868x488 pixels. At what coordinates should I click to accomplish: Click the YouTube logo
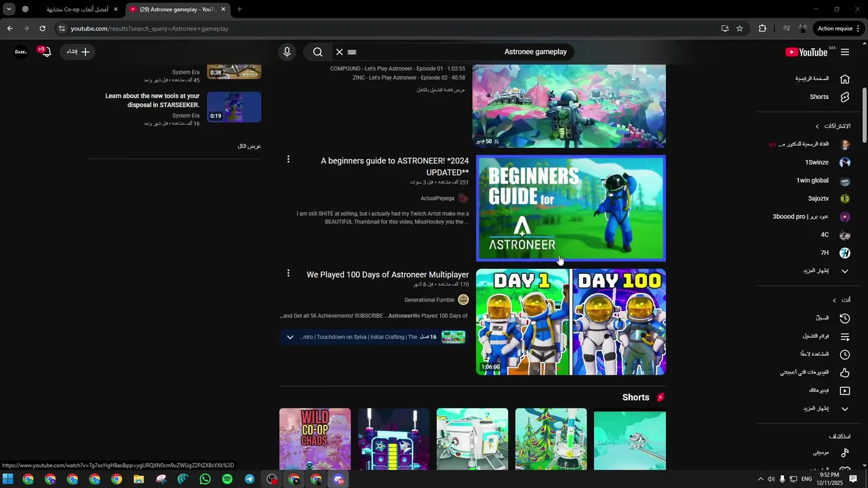806,52
